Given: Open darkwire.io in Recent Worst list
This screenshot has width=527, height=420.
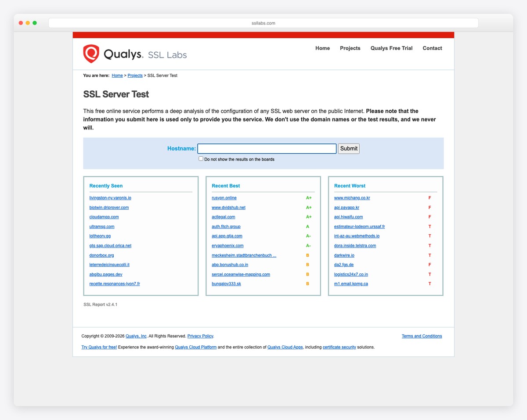Looking at the screenshot, I should tap(344, 255).
